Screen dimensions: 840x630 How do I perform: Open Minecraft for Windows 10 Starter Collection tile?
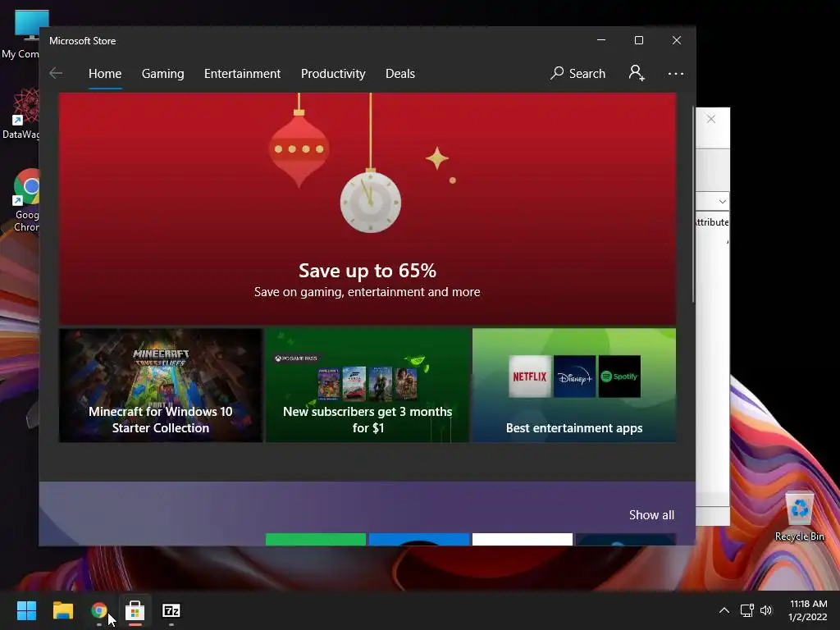tap(161, 386)
